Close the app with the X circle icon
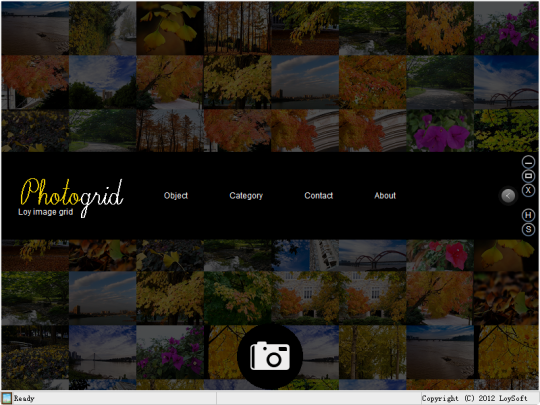This screenshot has height=405, width=540. [528, 190]
